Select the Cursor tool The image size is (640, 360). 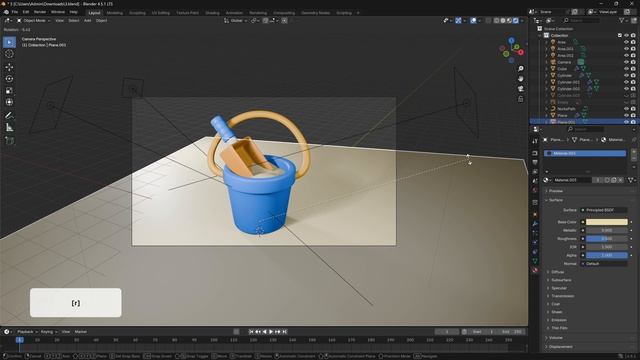tap(9, 54)
